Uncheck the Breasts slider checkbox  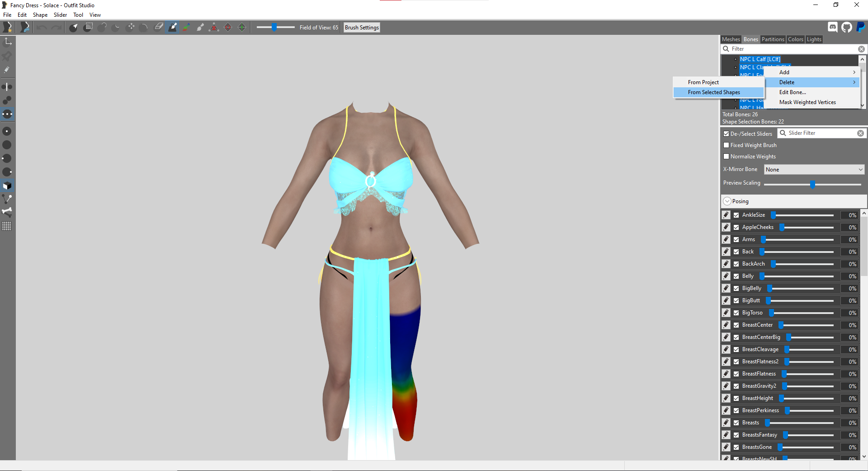[736, 423]
